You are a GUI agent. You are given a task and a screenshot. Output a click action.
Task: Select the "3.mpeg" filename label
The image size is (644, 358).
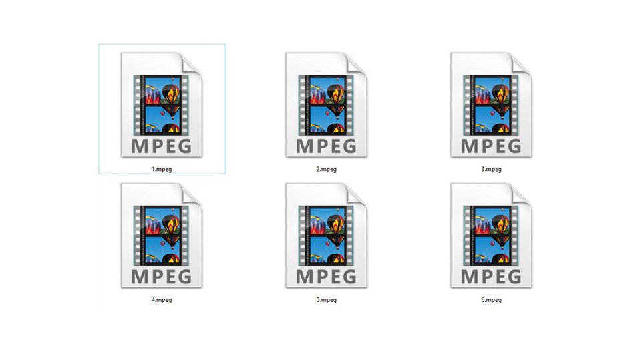point(491,170)
